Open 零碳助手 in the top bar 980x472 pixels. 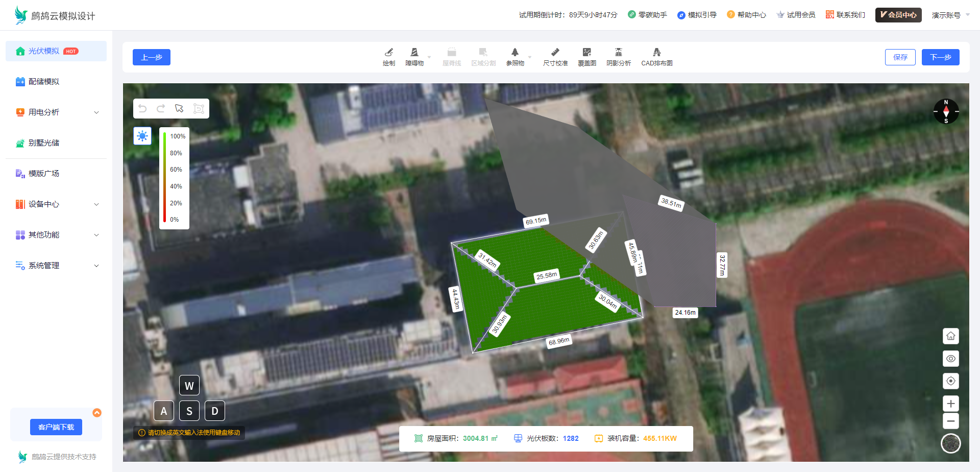click(x=647, y=15)
